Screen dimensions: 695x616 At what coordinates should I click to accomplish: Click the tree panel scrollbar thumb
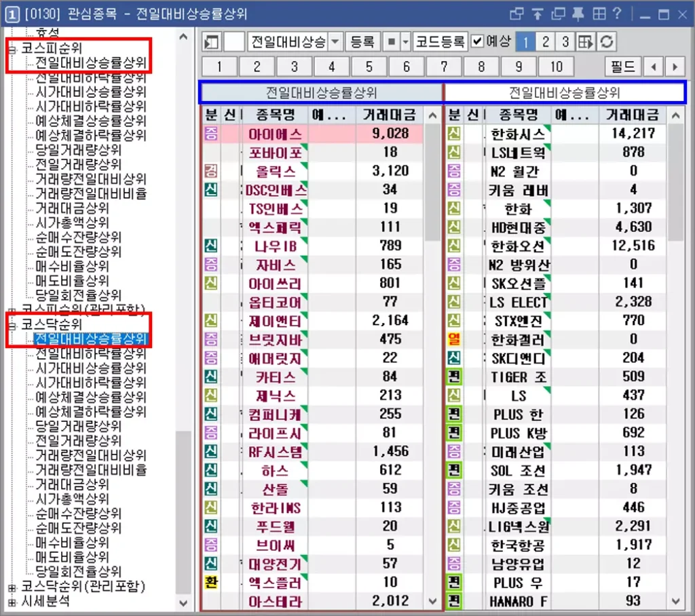pos(183,512)
